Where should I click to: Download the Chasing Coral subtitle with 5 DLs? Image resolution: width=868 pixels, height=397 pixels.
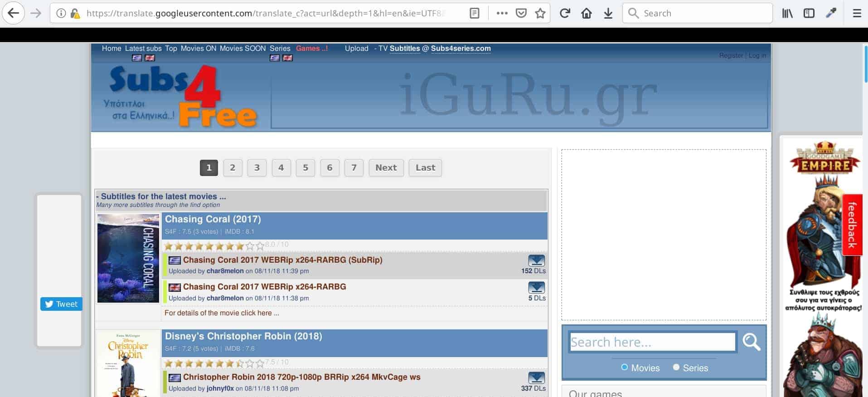[x=536, y=288]
